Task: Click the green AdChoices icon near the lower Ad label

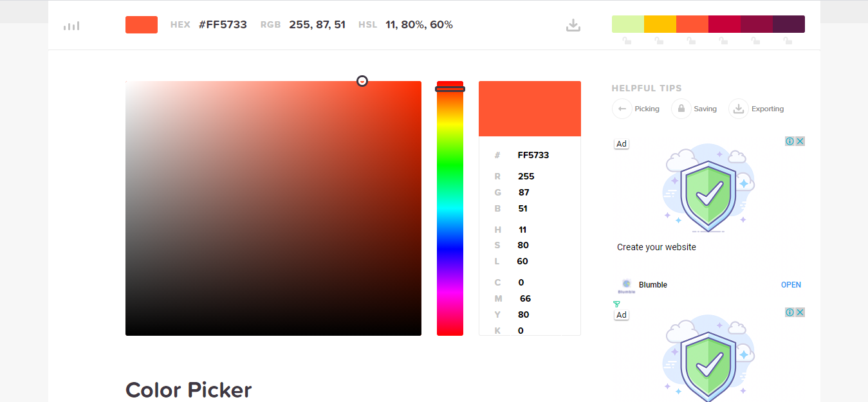Action: (616, 303)
